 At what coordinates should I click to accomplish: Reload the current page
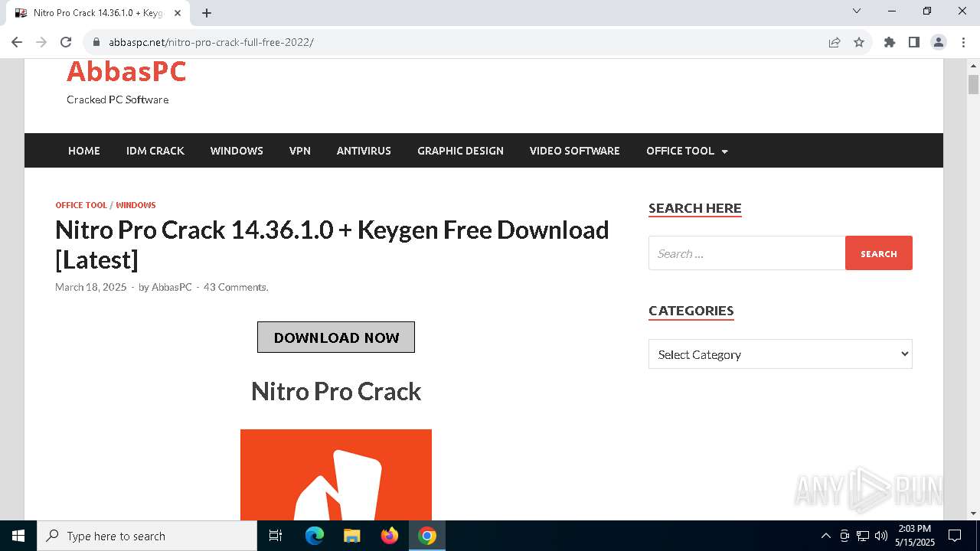pyautogui.click(x=66, y=42)
